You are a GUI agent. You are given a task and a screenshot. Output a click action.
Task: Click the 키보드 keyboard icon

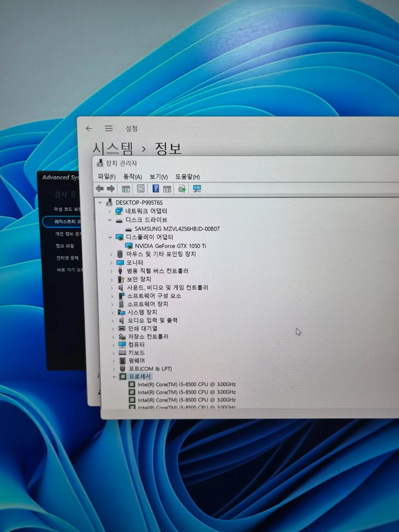coord(123,352)
